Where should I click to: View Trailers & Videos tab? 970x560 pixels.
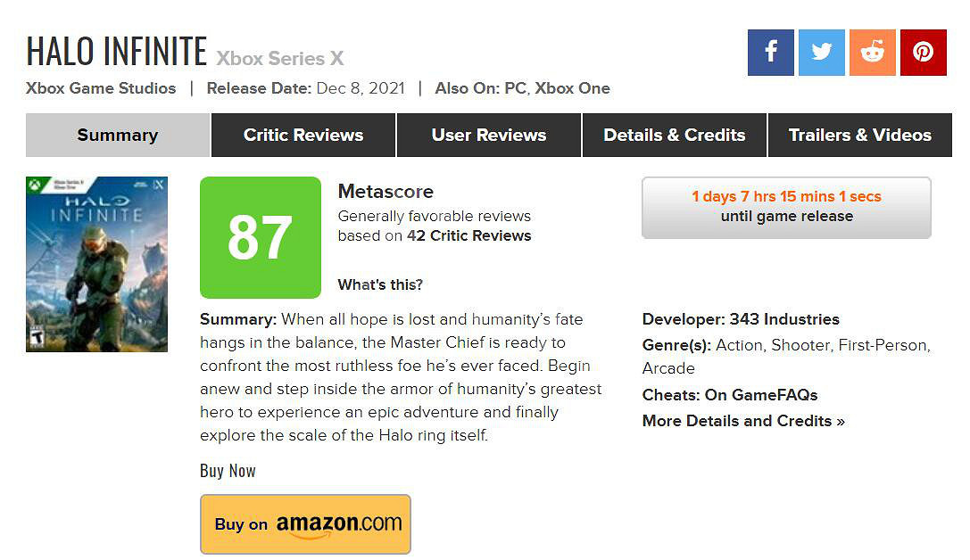click(x=859, y=136)
